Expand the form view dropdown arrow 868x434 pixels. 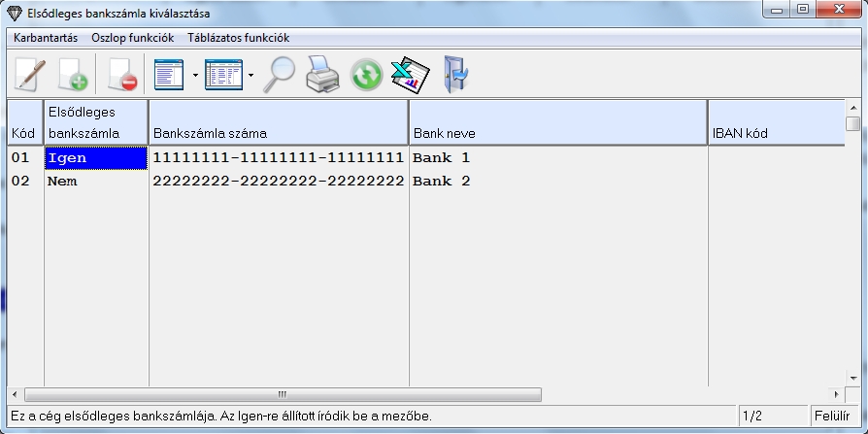pos(195,75)
